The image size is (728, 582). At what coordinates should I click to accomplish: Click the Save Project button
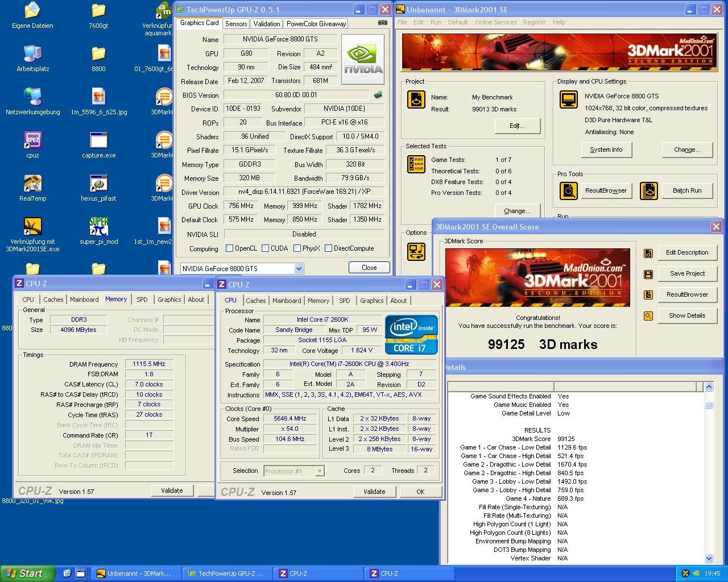687,273
